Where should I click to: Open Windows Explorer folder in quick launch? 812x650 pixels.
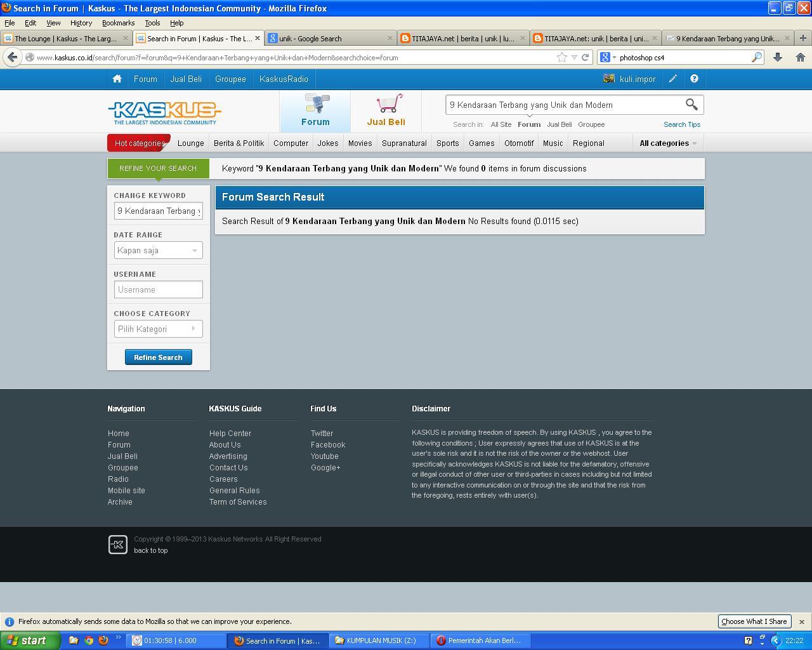coord(74,640)
